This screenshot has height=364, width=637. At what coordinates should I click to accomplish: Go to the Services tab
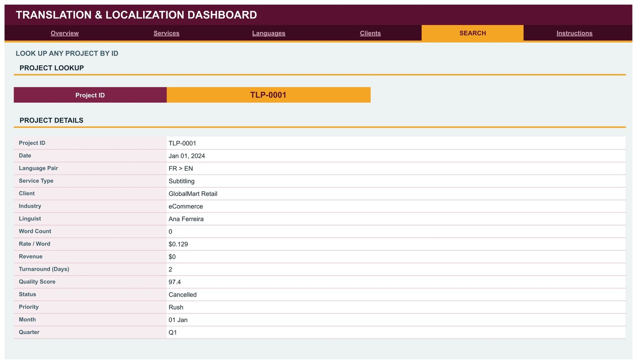click(166, 33)
